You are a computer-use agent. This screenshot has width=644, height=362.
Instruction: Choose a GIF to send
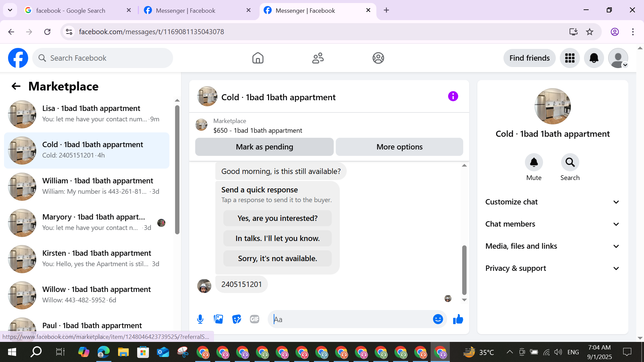point(255,319)
